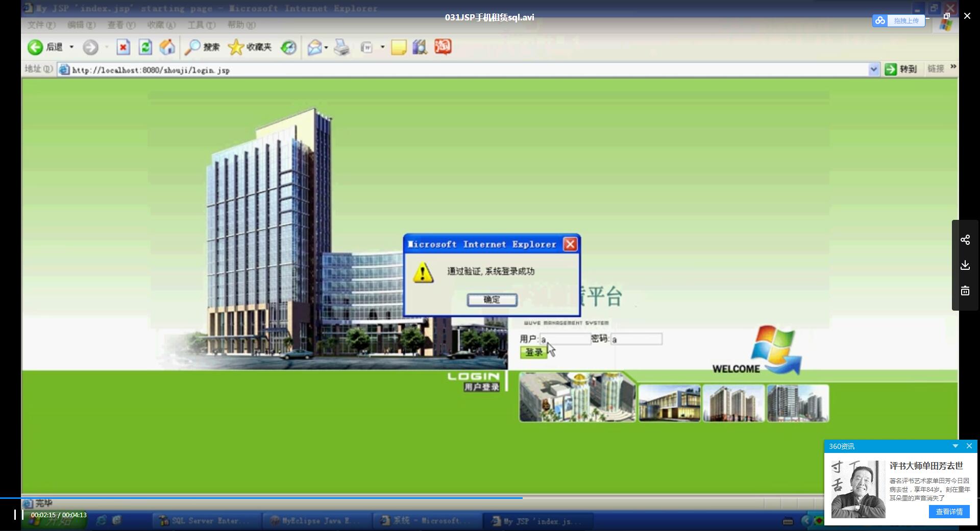Go to Home page icon

click(167, 47)
